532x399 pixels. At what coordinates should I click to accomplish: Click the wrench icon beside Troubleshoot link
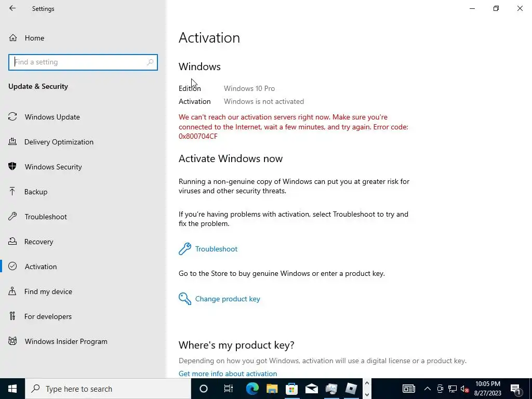pos(185,249)
